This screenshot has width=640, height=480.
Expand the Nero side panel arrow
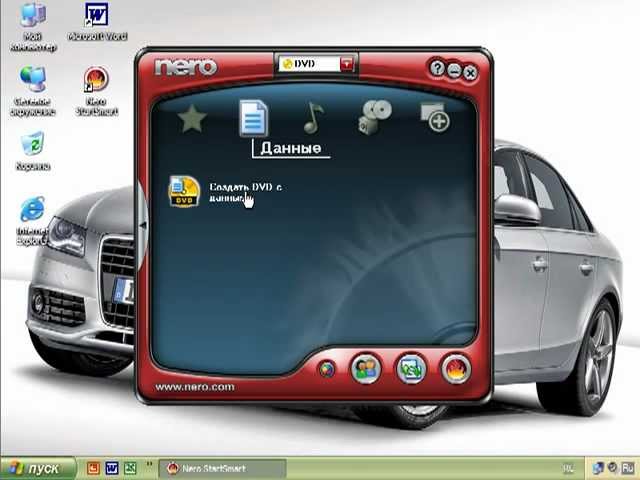[x=143, y=224]
